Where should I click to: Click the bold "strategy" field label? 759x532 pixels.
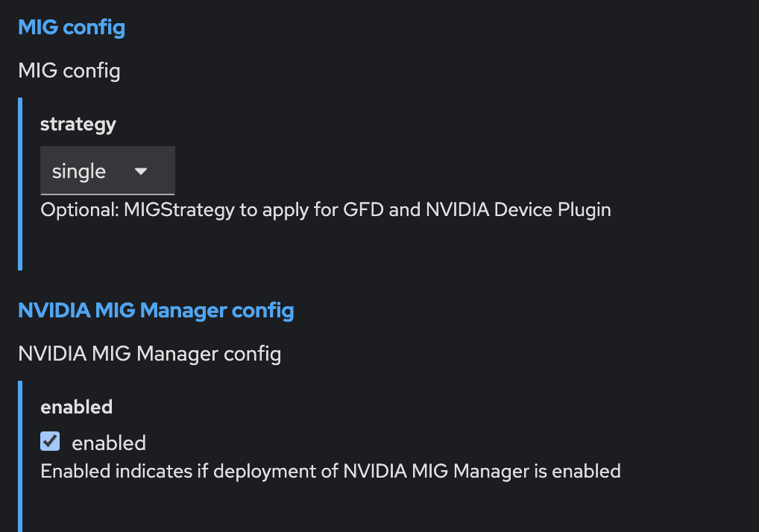(x=78, y=124)
